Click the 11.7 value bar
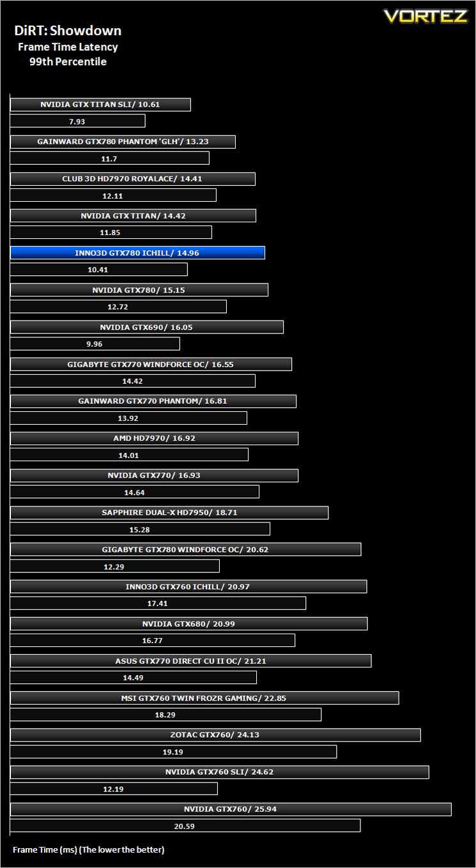The image size is (476, 868). (110, 158)
